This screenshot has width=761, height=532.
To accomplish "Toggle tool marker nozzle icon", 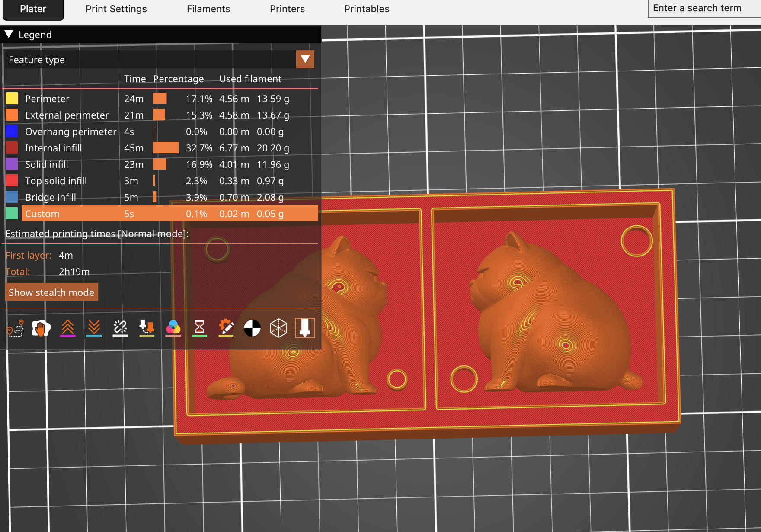I will point(305,328).
